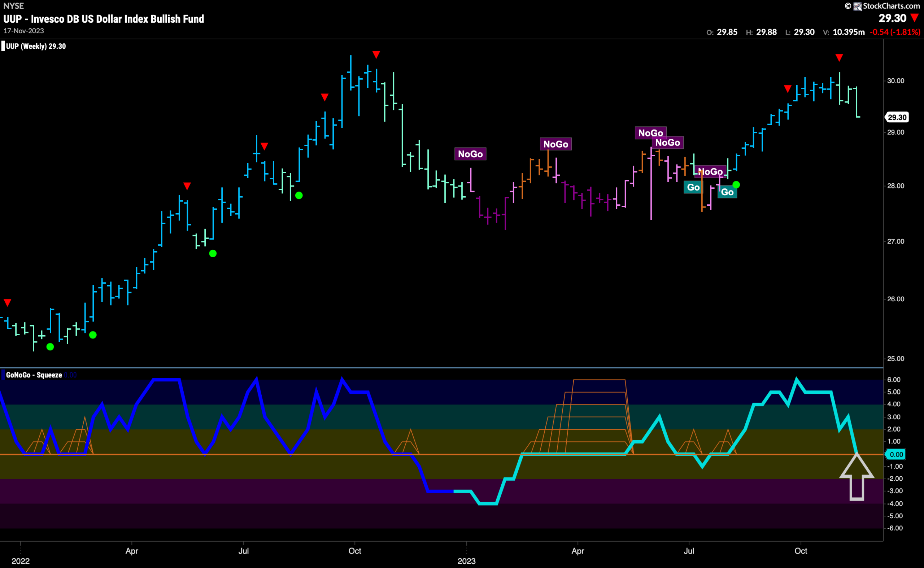Click the second Go label near August 2023

click(x=727, y=192)
